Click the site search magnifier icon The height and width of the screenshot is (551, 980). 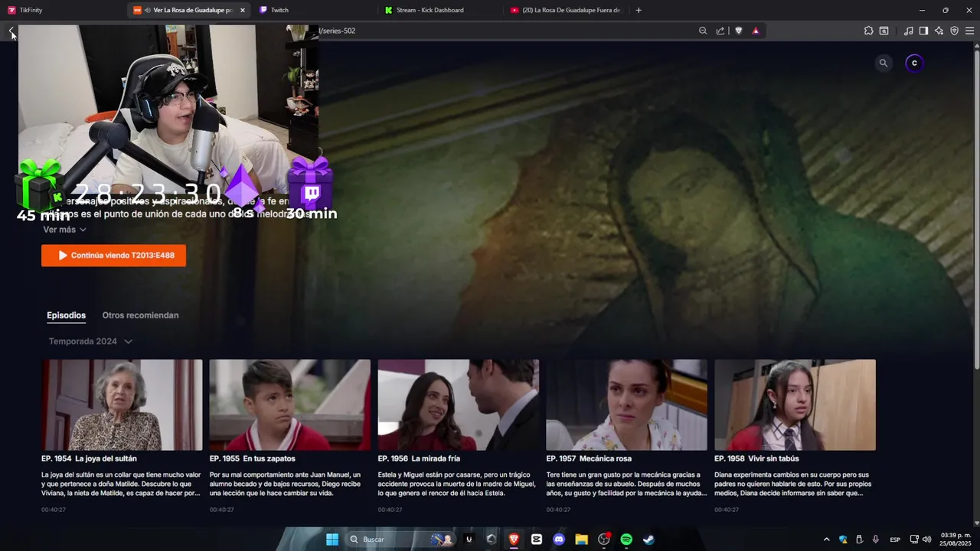click(x=884, y=63)
